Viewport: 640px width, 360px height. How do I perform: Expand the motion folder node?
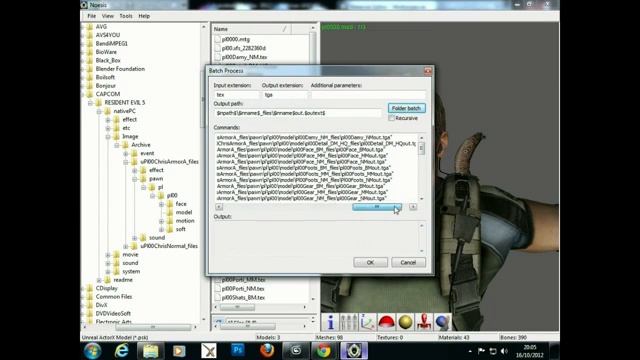[161, 221]
